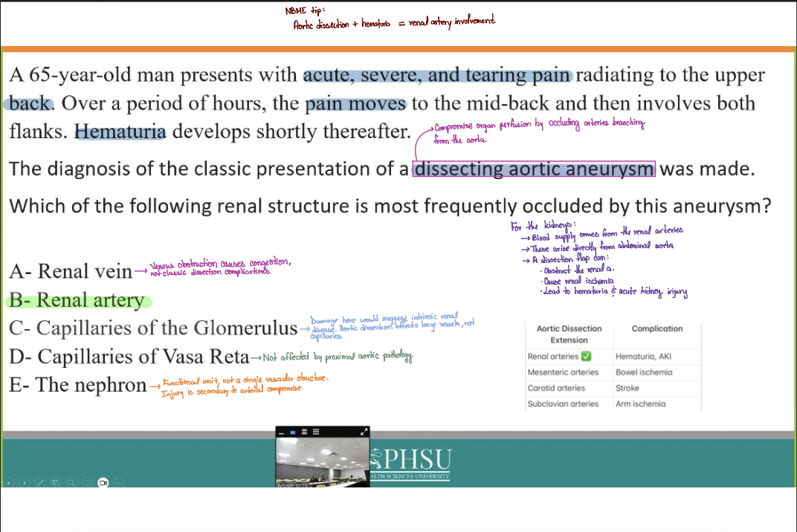Screen dimensions: 797x532
Task: Open the more options ellipsis menu
Action: (x=118, y=481)
